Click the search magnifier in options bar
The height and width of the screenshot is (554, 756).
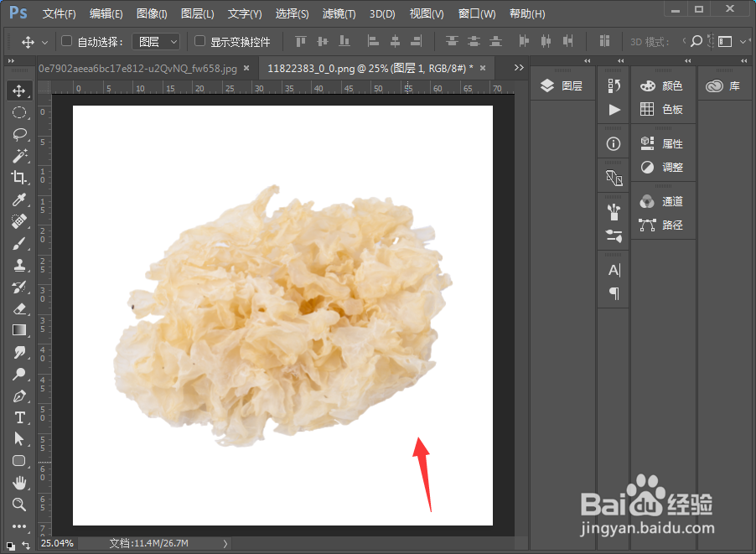coord(696,41)
